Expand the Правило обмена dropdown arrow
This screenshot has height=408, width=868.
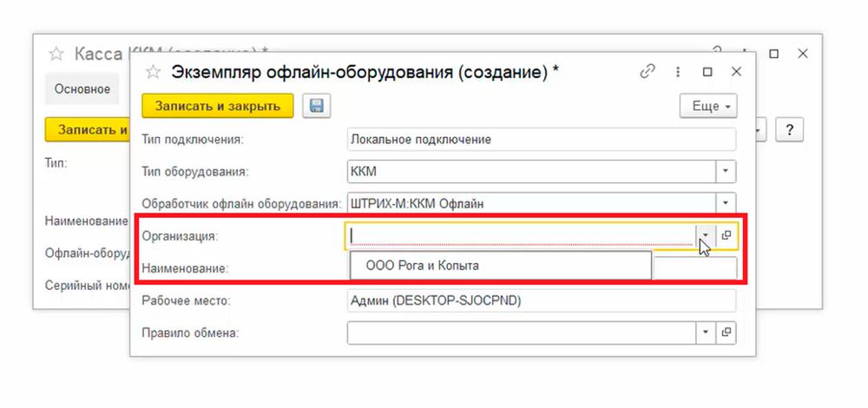706,332
